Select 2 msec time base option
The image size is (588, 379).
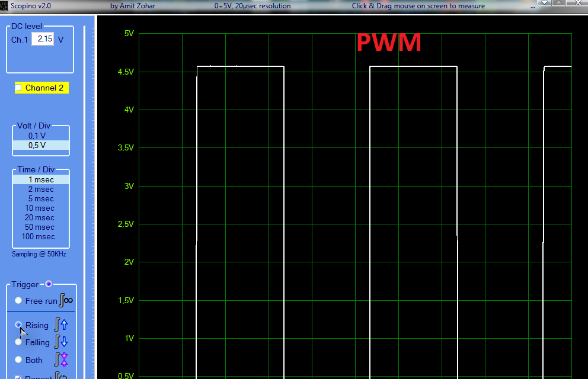(40, 189)
